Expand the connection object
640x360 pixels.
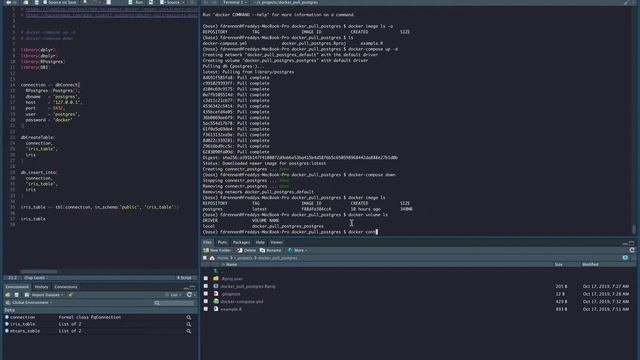[7, 317]
